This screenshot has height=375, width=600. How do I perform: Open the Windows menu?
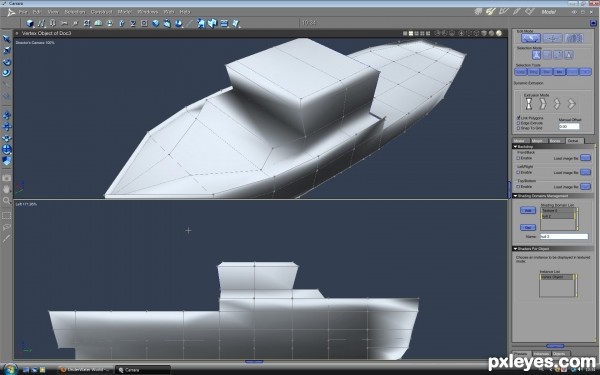(148, 12)
